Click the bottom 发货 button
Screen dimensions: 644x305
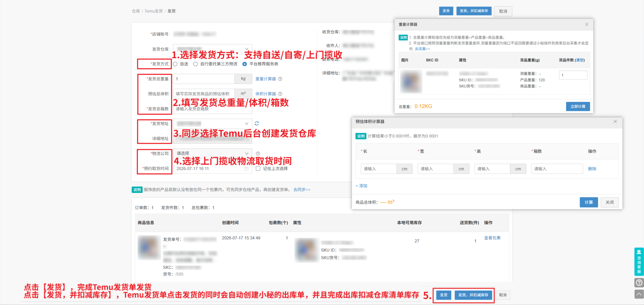[x=444, y=295]
